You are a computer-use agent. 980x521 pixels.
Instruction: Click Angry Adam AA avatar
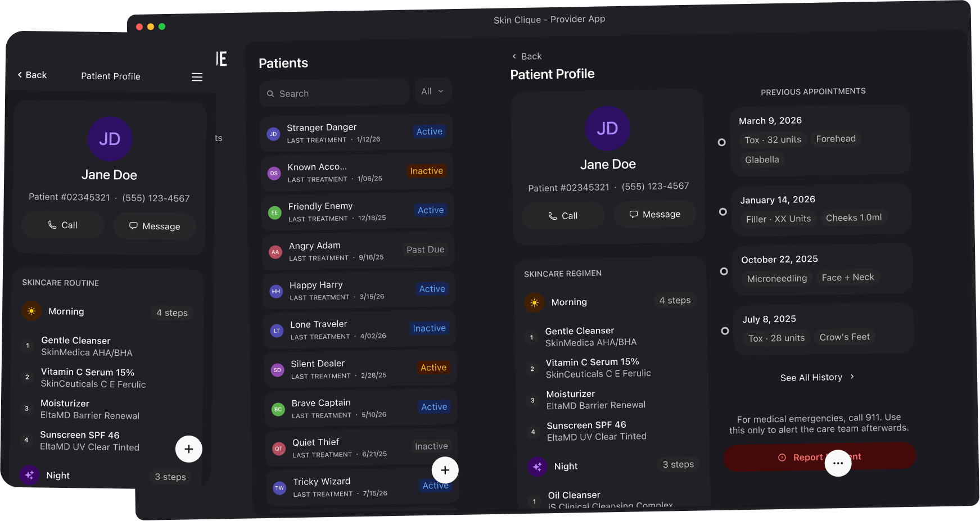click(275, 252)
